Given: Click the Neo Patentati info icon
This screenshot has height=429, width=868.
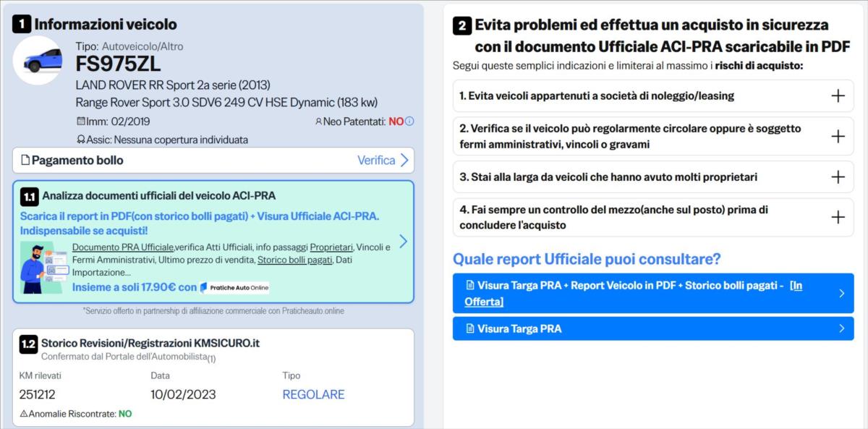Looking at the screenshot, I should pos(409,122).
